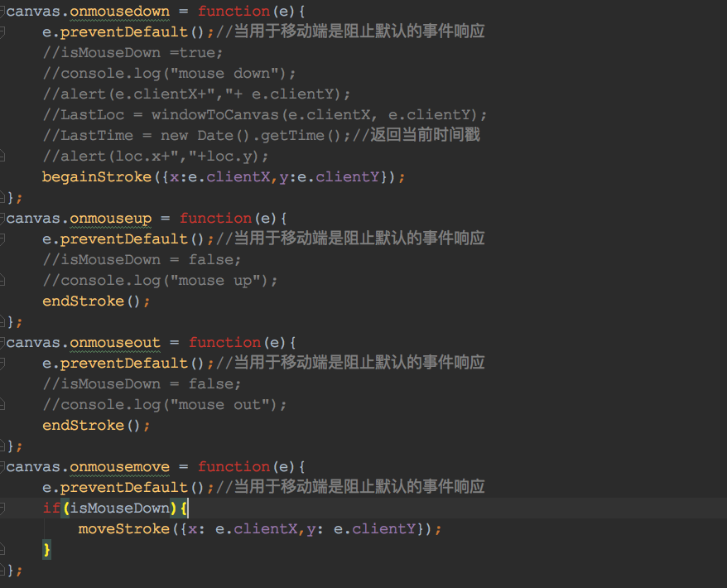Image resolution: width=727 pixels, height=588 pixels.
Task: Click the console.log "mouse out" comment
Action: tap(165, 404)
